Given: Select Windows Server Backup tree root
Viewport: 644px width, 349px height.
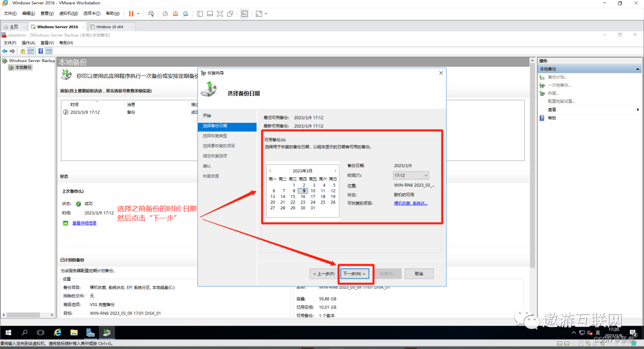Looking at the screenshot, I should tap(32, 60).
